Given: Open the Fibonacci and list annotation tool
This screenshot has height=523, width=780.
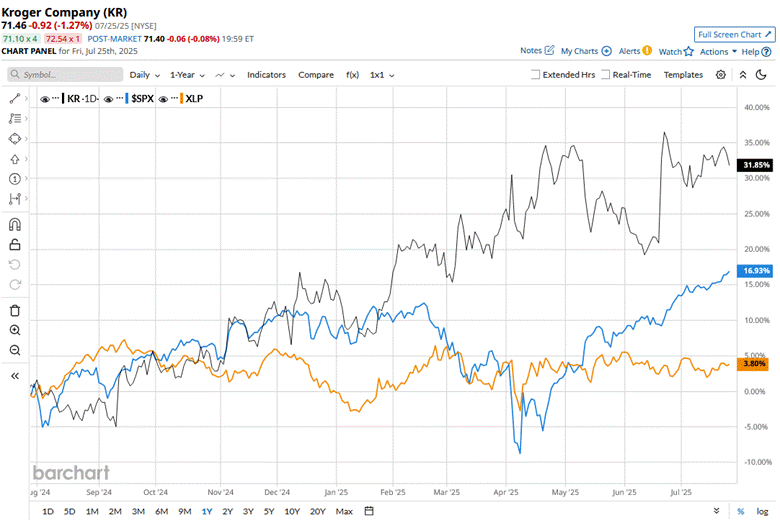Looking at the screenshot, I should (14, 118).
